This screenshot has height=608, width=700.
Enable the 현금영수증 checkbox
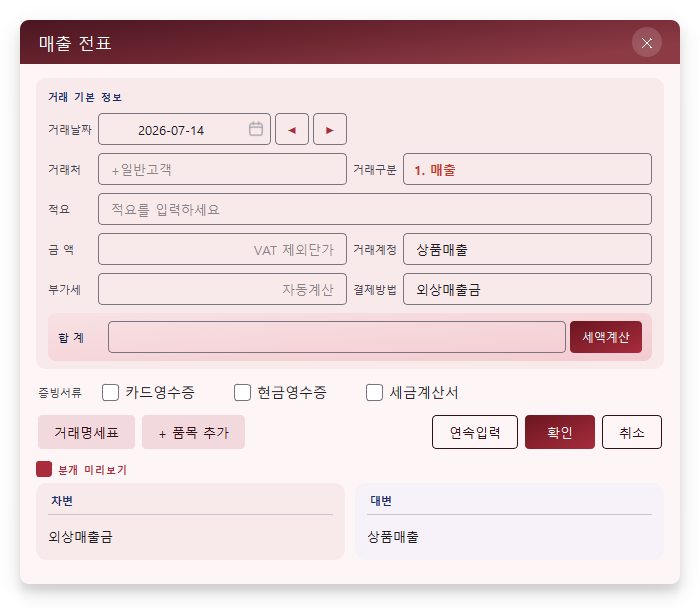(242, 393)
